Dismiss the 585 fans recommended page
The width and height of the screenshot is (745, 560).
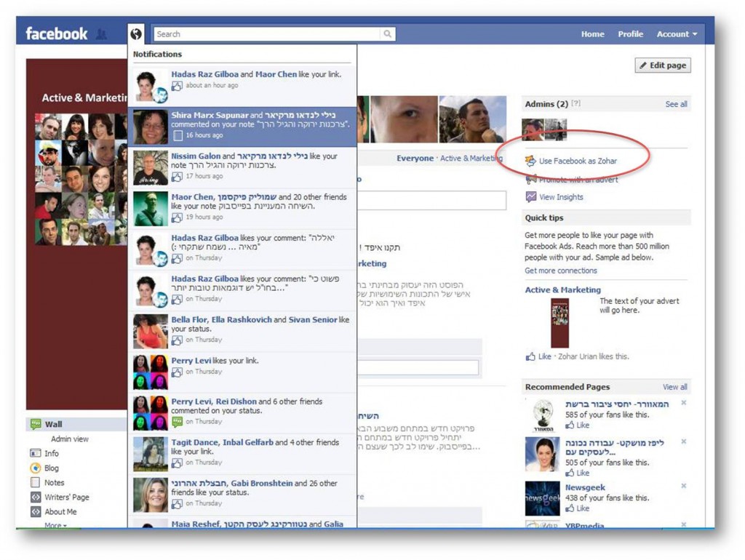(x=683, y=403)
